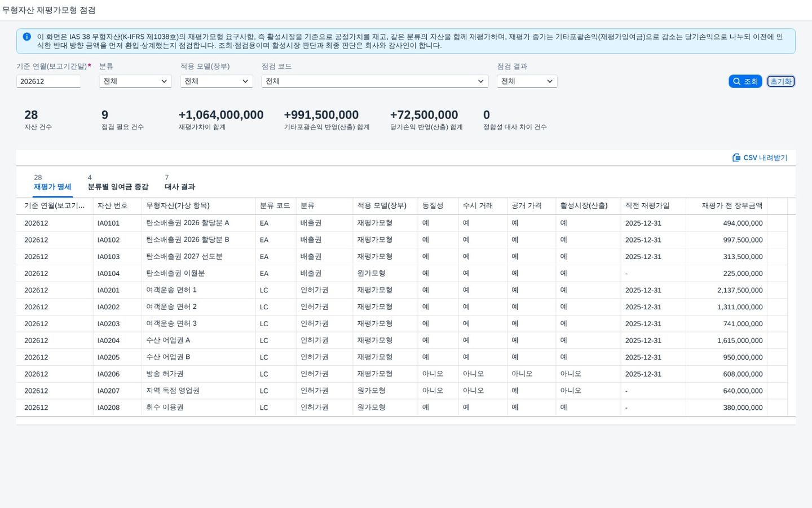Click 탄소배출권 2027 선도분 cell

point(198,257)
